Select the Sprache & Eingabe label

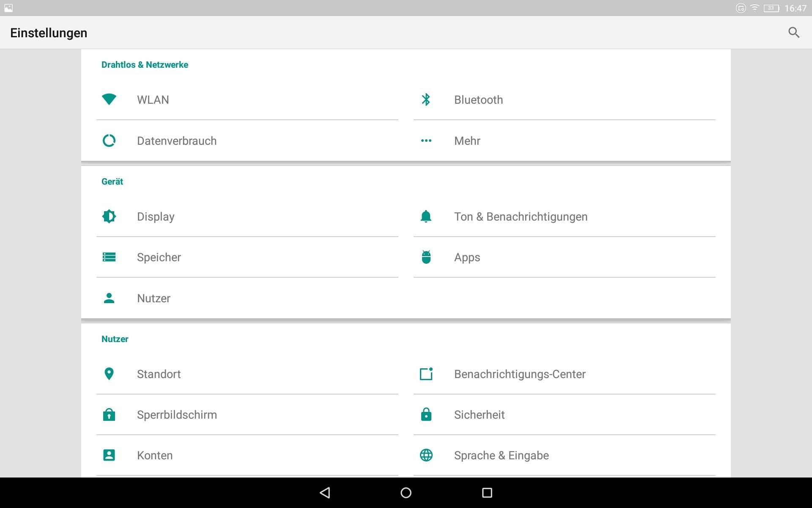point(502,456)
